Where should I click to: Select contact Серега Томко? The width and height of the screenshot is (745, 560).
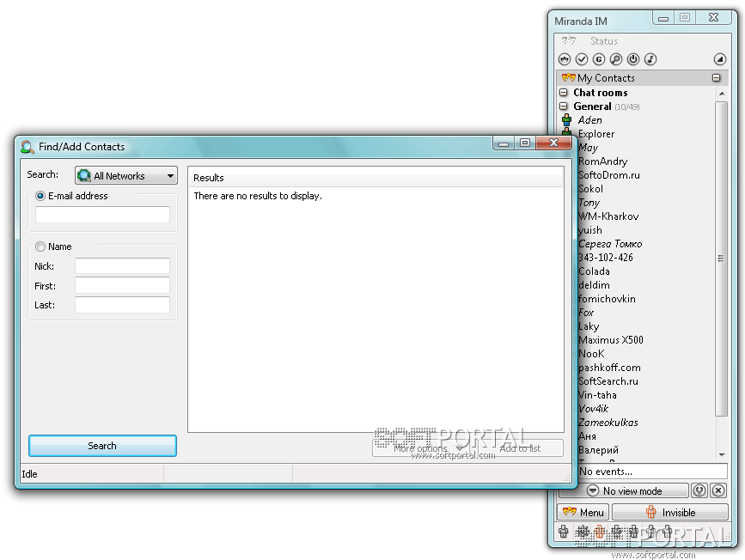coord(610,244)
